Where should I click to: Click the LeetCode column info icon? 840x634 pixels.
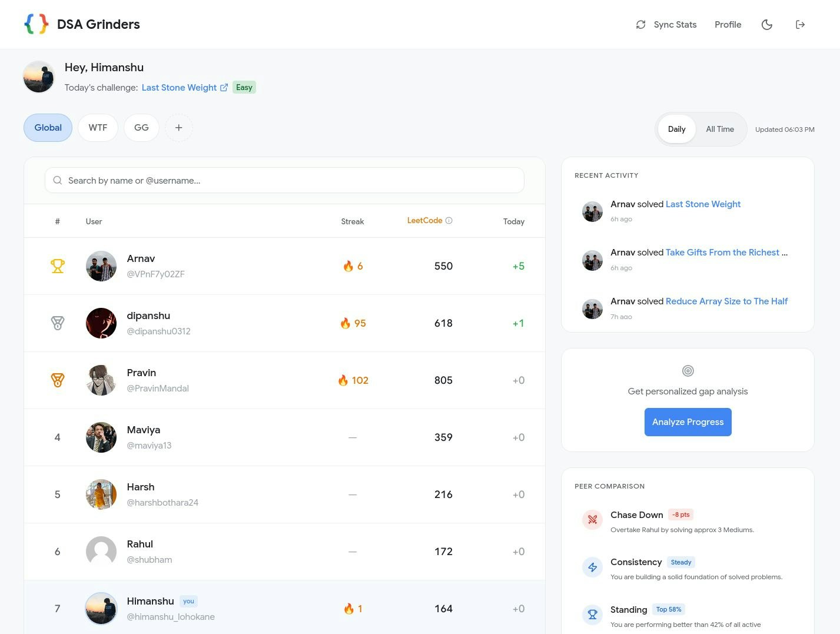(449, 220)
